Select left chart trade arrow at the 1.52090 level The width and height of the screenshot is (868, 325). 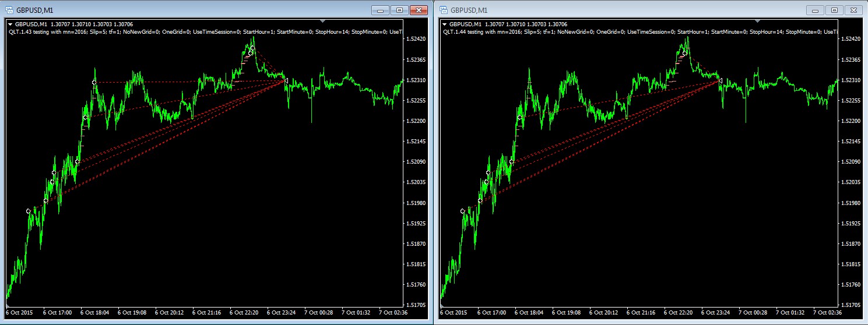click(77, 162)
